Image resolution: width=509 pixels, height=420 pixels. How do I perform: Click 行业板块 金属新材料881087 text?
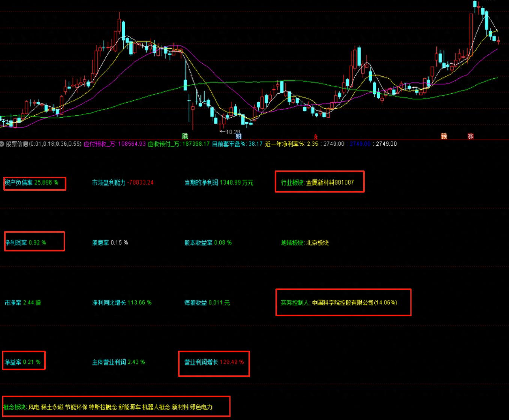click(317, 182)
